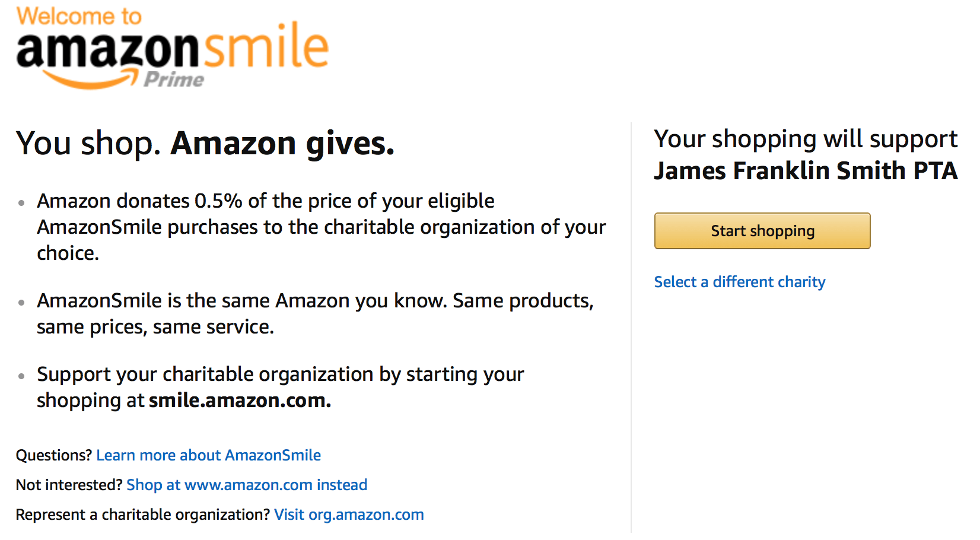980x540 pixels.
Task: Follow Shop at www.amazon.com instead link
Action: click(247, 485)
